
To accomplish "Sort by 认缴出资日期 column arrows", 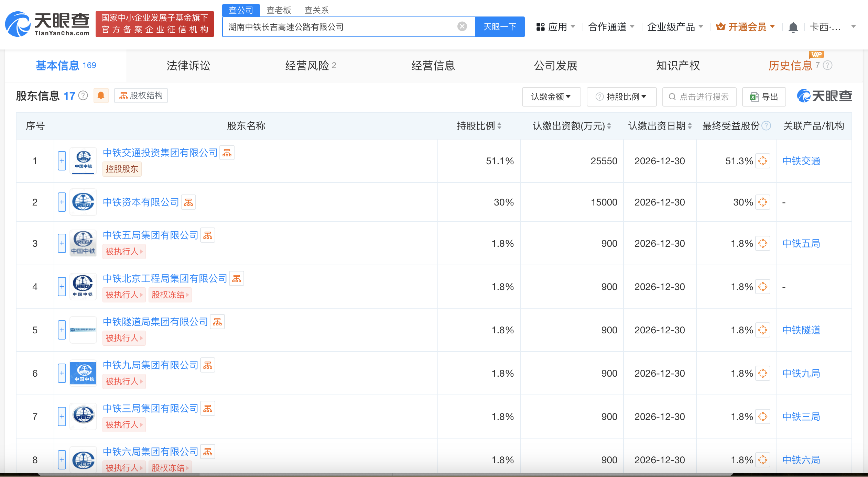I will [x=690, y=126].
